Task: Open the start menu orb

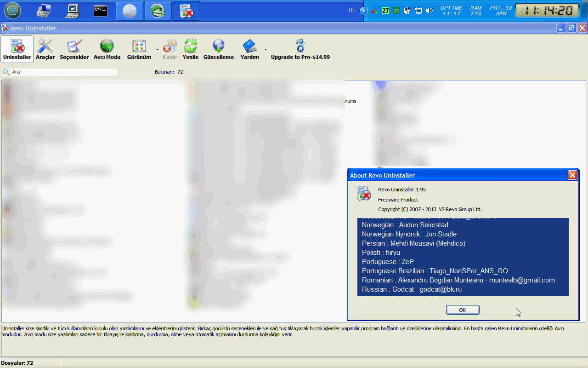Action: (x=12, y=10)
